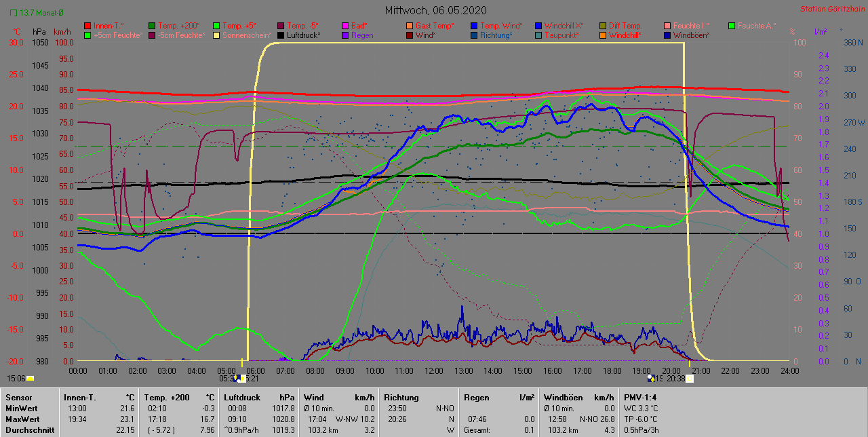Screen dimensions: 868x437
Task: Click the km/h axis unit label at top left
Action: pos(62,32)
